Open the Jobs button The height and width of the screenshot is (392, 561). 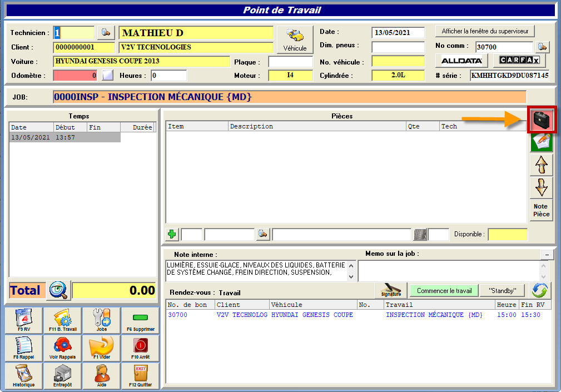click(x=102, y=320)
